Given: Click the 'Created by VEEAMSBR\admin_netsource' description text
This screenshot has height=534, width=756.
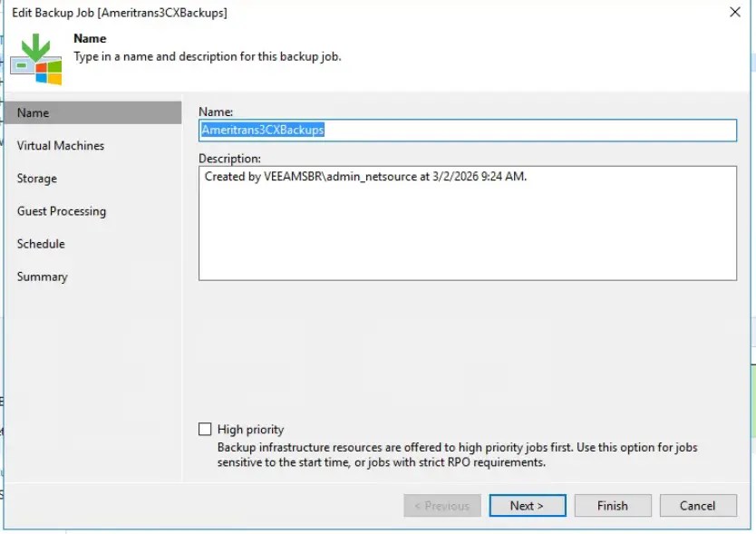Looking at the screenshot, I should (365, 177).
